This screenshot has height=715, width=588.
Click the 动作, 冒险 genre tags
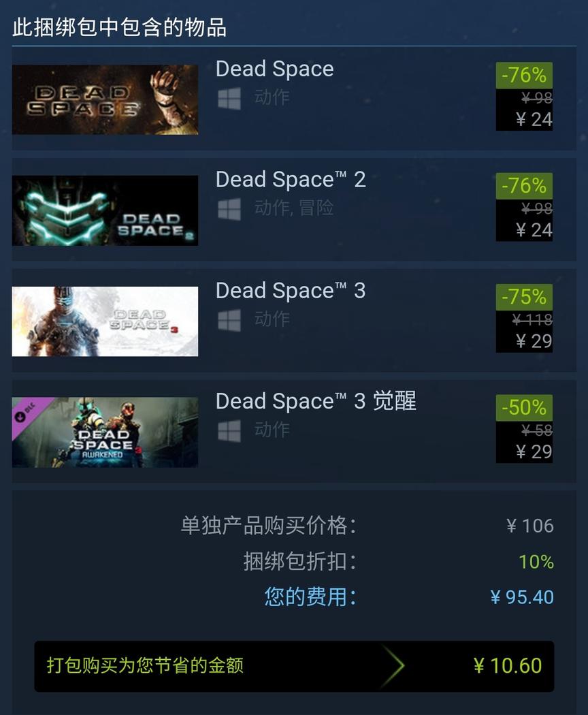point(294,208)
